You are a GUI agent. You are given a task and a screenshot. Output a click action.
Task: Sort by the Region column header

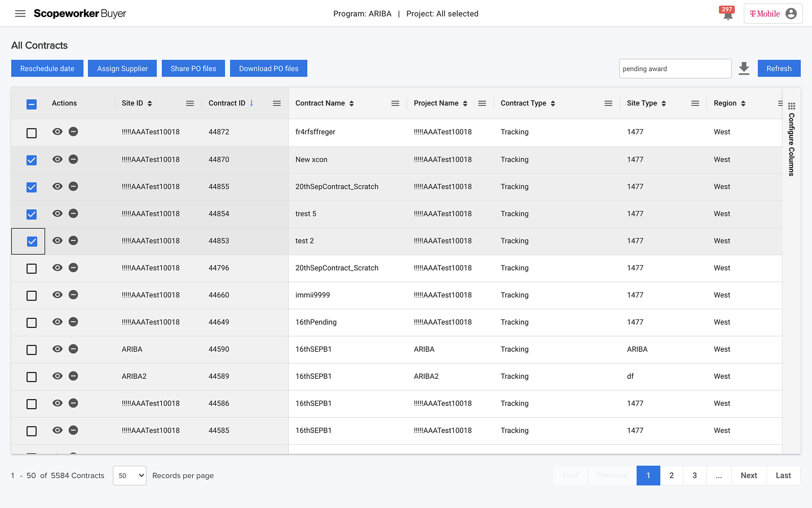[730, 103]
